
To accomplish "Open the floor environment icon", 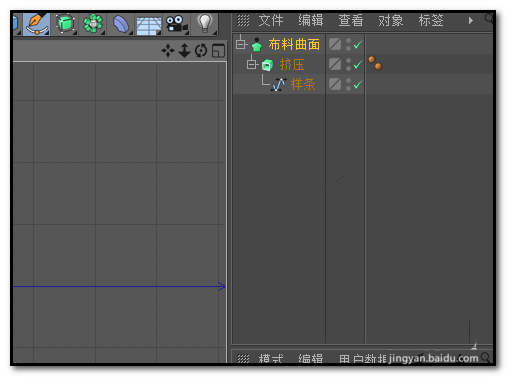I will point(149,25).
